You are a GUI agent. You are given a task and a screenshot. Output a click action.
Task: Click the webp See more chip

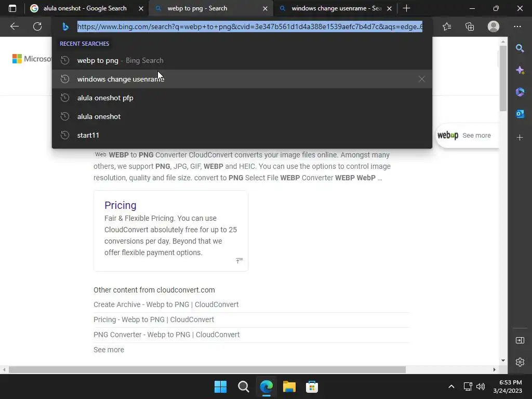pos(467,136)
